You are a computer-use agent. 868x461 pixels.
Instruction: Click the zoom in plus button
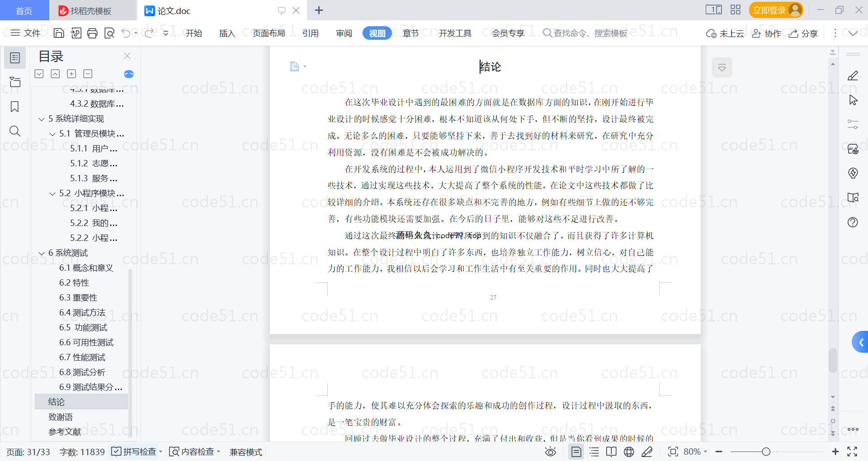coord(835,452)
